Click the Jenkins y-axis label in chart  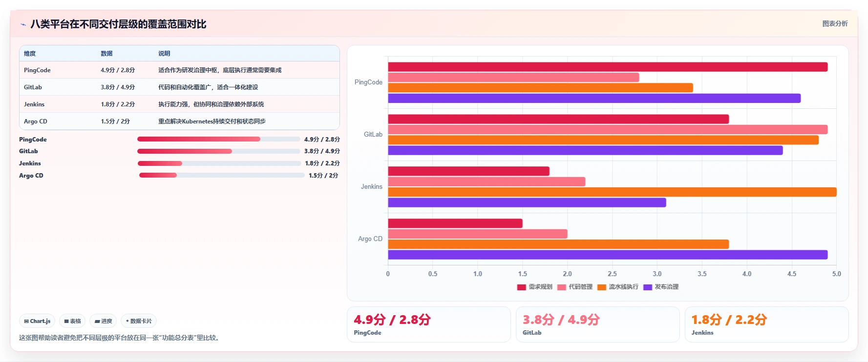[372, 187]
